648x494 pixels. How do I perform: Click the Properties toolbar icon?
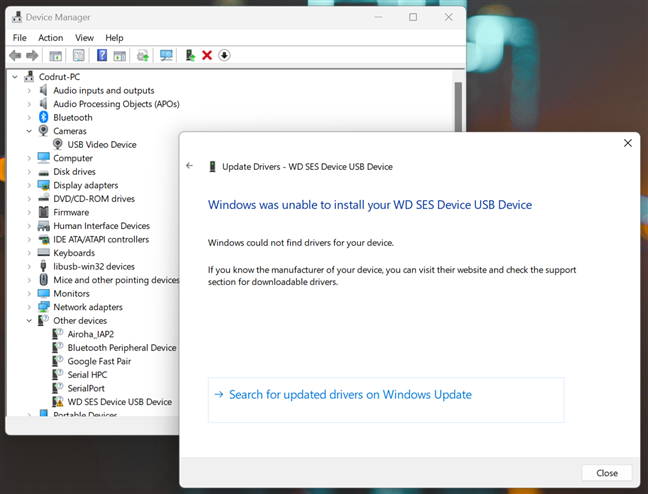[x=79, y=55]
